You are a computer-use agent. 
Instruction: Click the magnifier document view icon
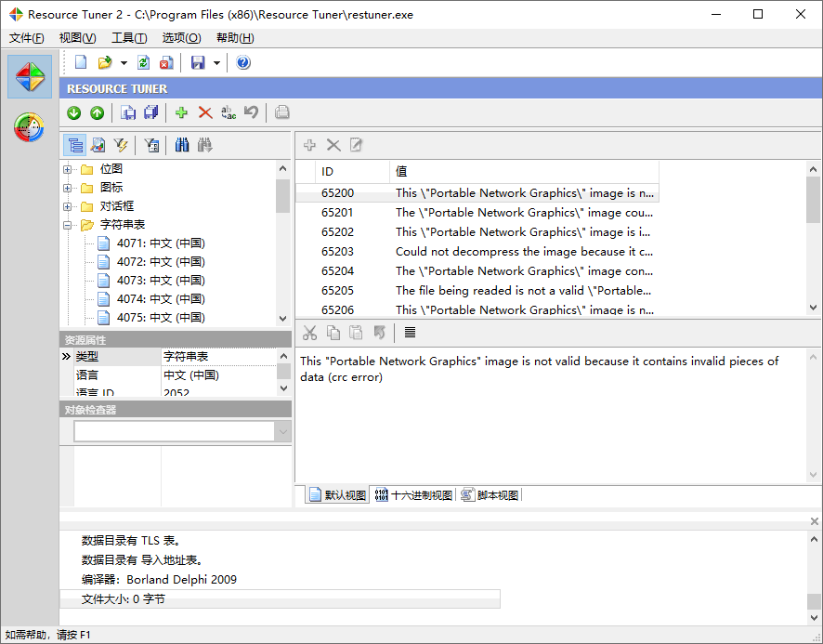pos(98,145)
